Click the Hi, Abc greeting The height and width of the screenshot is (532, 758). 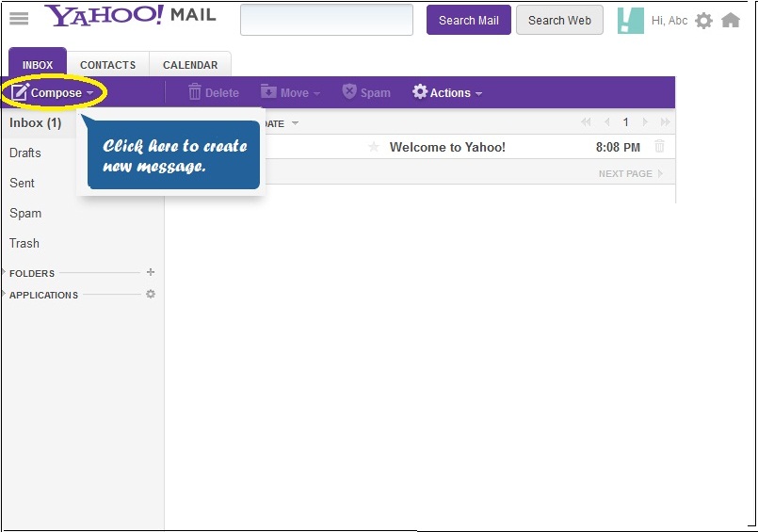coord(669,21)
